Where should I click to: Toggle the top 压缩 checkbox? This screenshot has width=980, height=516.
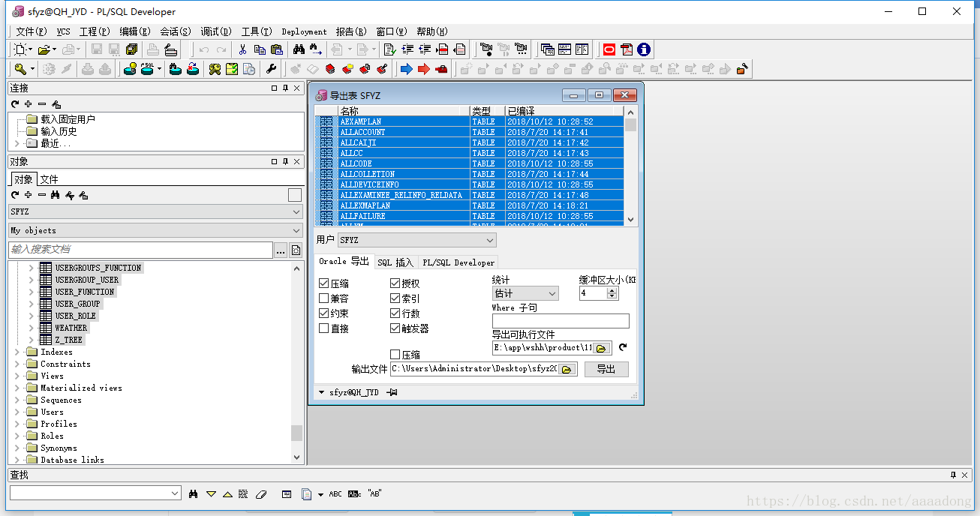(324, 283)
